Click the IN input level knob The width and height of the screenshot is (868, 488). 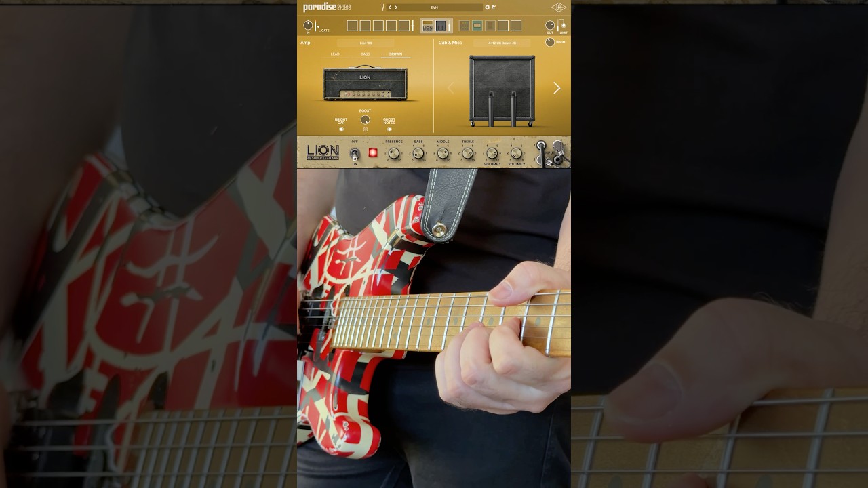tap(308, 25)
